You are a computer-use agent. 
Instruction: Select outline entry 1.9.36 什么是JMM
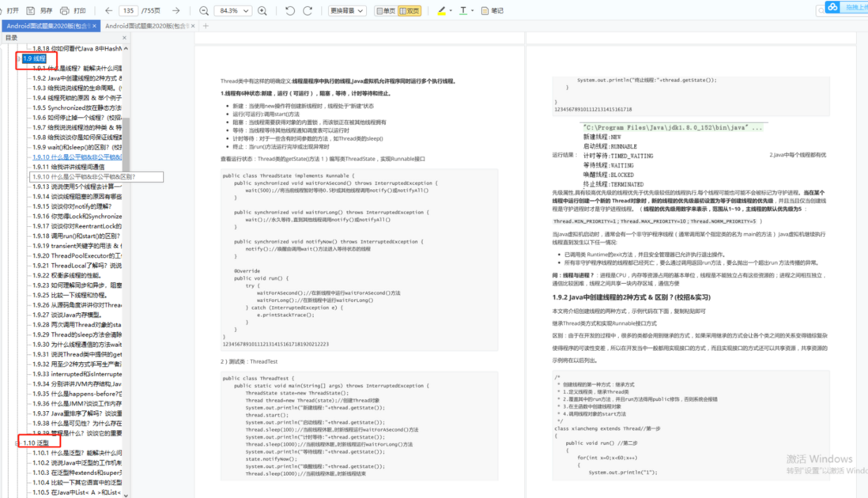coord(77,404)
